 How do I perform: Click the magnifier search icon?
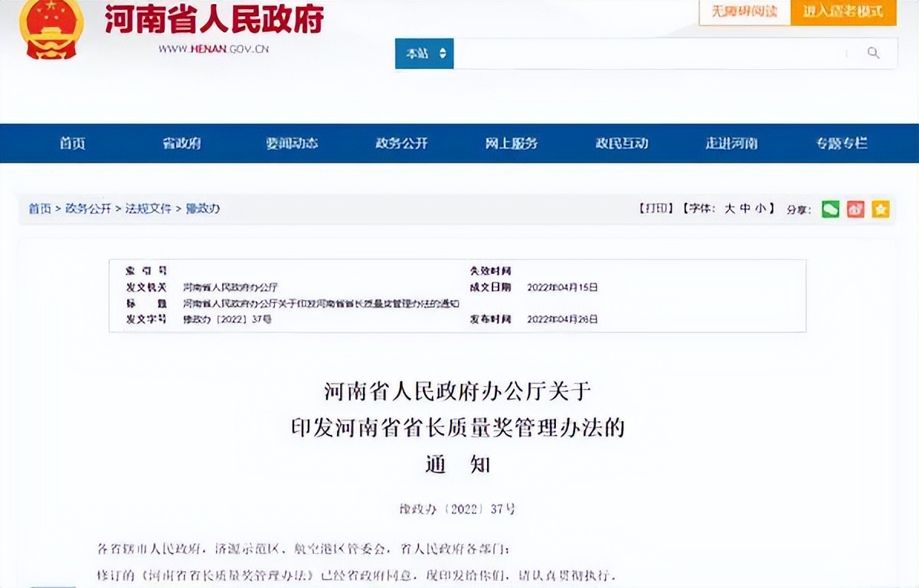873,54
